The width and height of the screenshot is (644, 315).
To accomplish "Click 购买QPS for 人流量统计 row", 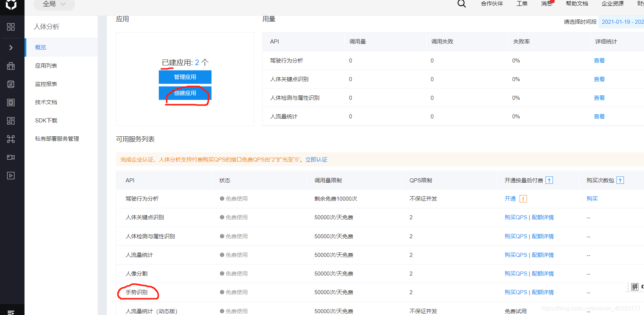I will click(x=516, y=255).
